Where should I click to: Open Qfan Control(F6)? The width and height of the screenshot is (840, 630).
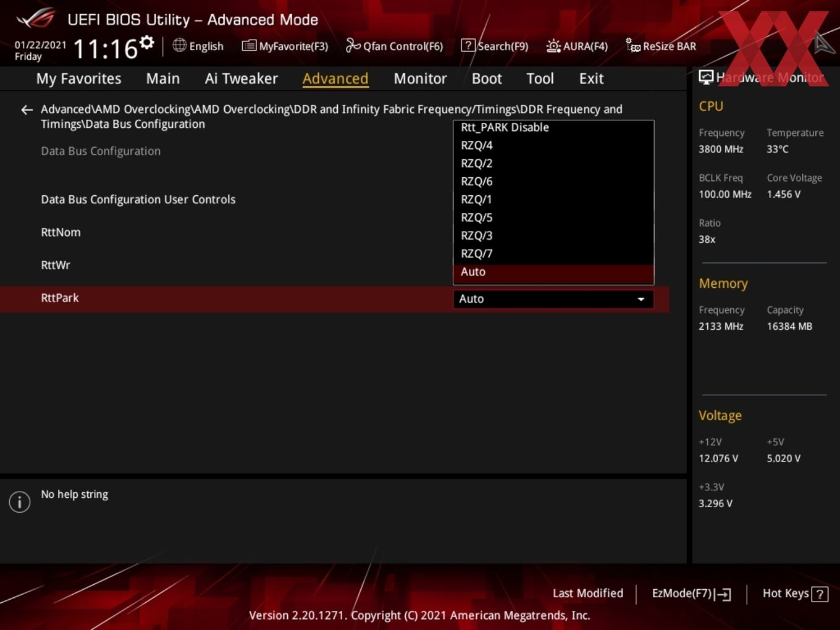click(394, 46)
